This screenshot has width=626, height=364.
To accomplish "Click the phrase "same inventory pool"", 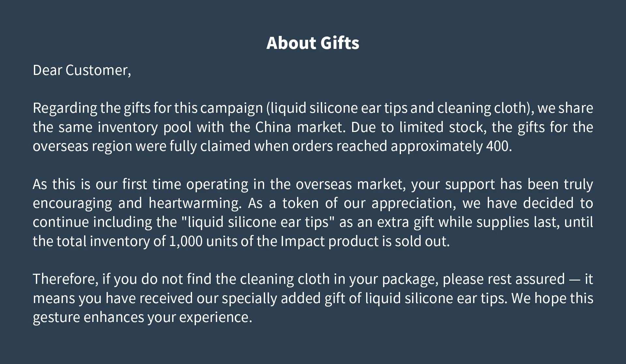I will click(x=125, y=127).
